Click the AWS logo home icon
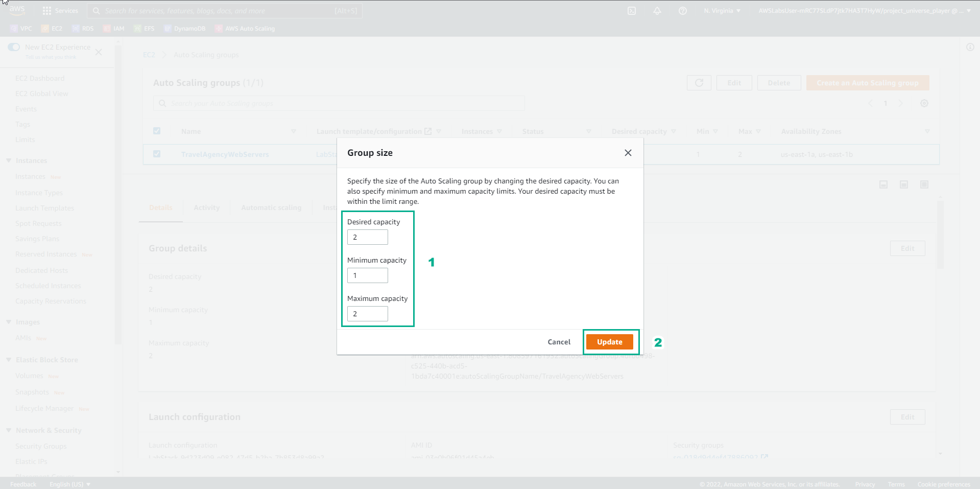The height and width of the screenshot is (489, 980). click(17, 10)
